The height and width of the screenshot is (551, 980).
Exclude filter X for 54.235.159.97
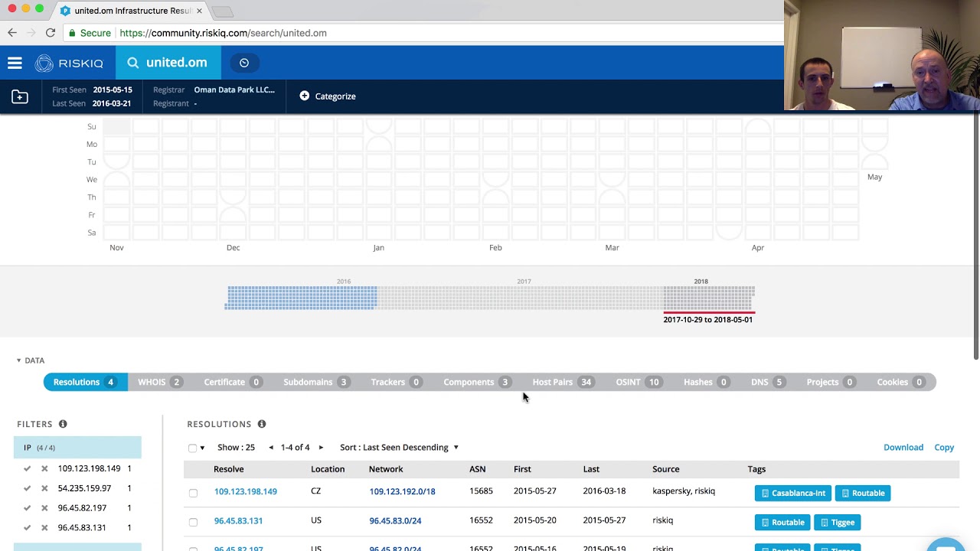(44, 488)
